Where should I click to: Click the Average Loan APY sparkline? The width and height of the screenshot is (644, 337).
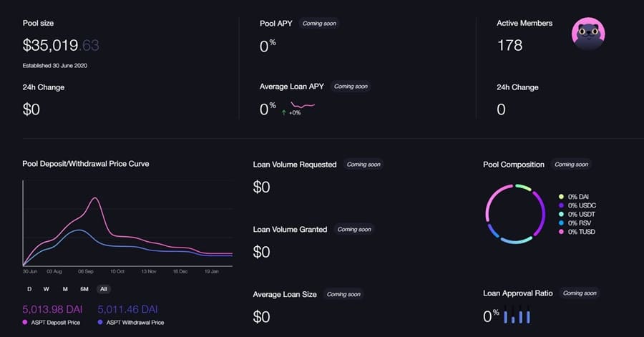click(303, 106)
